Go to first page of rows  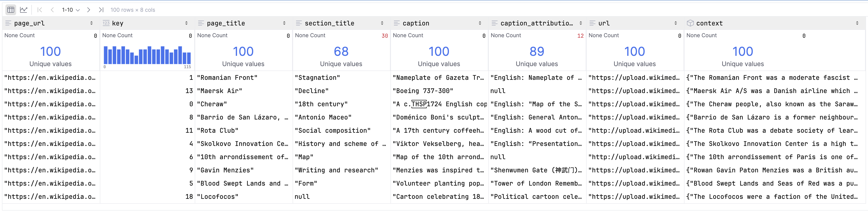40,10
